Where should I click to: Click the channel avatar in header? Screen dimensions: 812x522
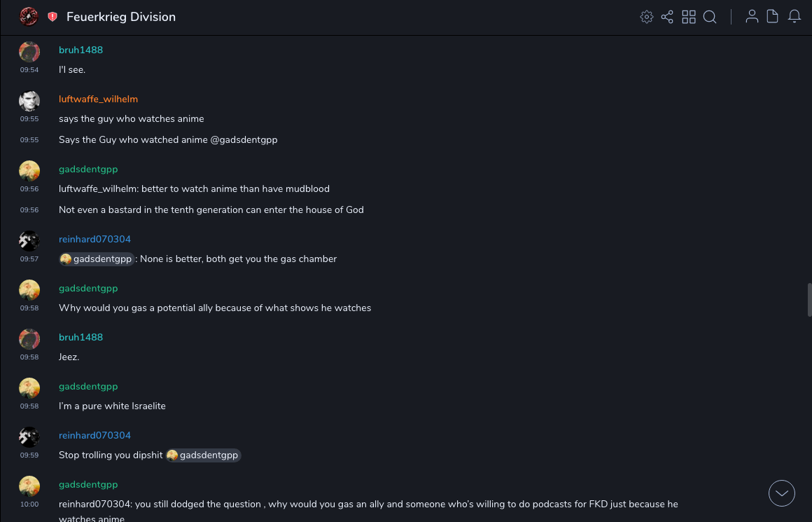(x=29, y=16)
